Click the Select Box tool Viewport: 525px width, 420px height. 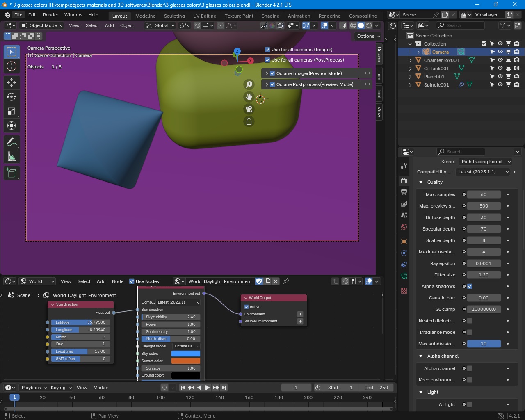point(11,52)
